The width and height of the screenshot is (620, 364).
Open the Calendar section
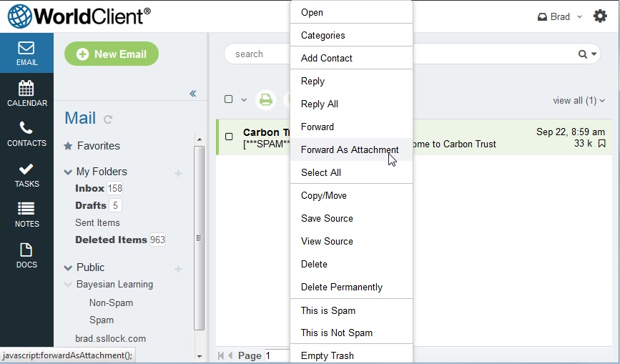(26, 94)
